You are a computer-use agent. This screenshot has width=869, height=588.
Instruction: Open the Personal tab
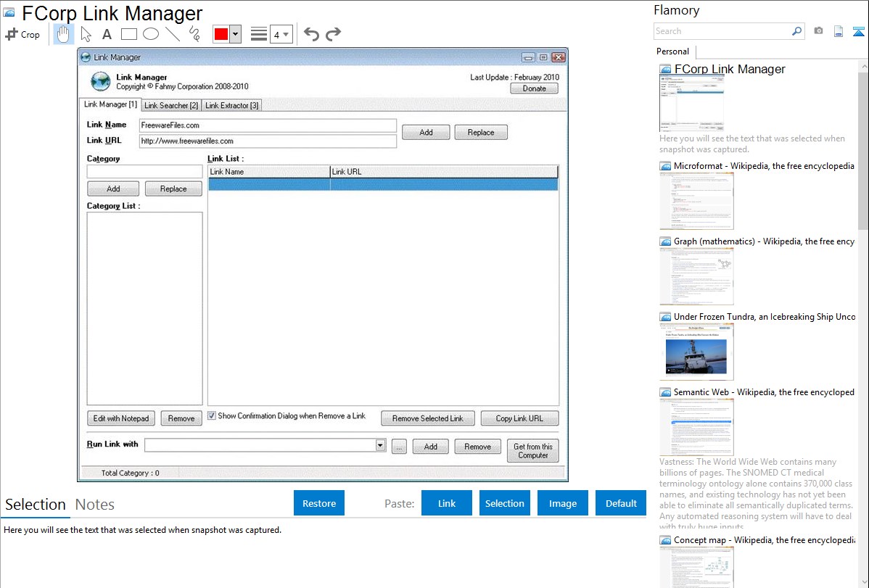(672, 51)
